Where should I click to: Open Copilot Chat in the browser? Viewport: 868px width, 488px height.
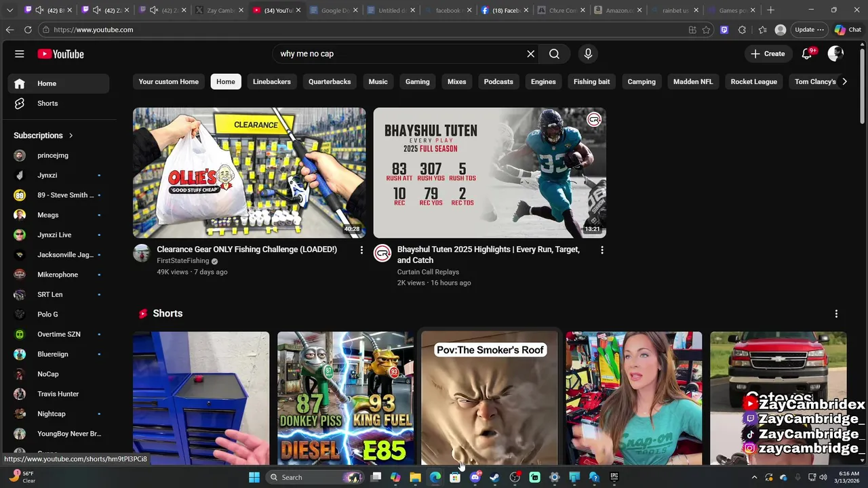coord(848,30)
